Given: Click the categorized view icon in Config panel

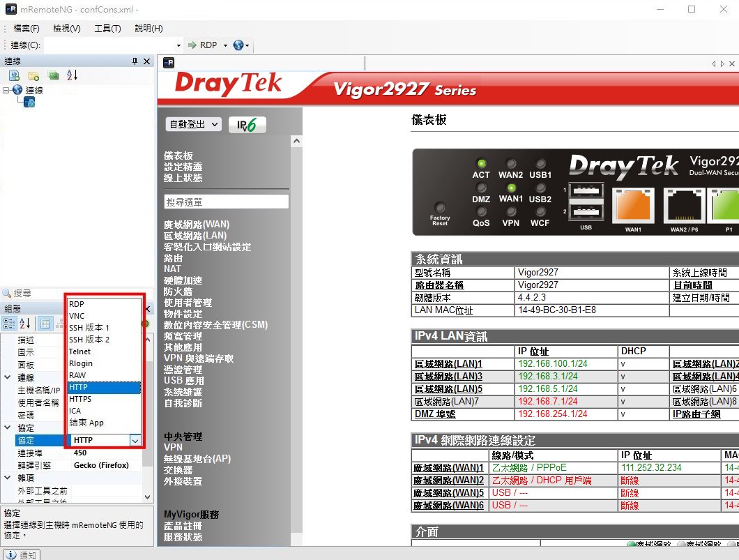Looking at the screenshot, I should pos(10,323).
